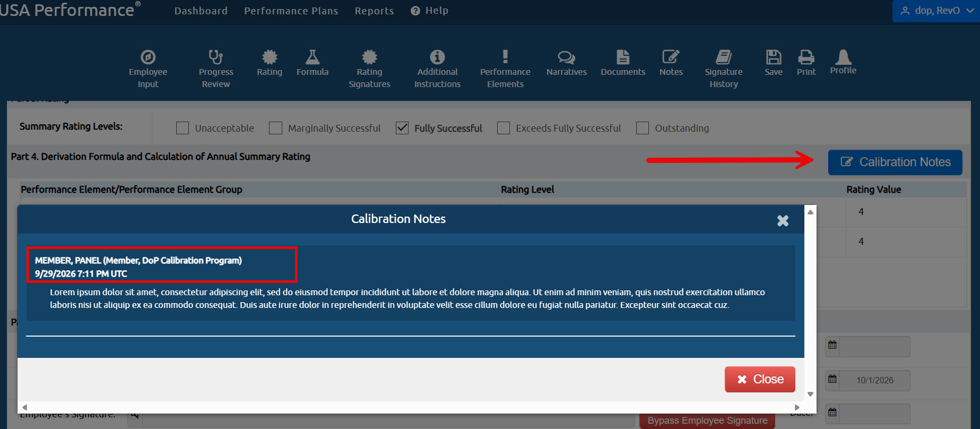Save using the floppy disk icon
Image resolution: width=980 pixels, height=429 pixels.
coord(774,57)
